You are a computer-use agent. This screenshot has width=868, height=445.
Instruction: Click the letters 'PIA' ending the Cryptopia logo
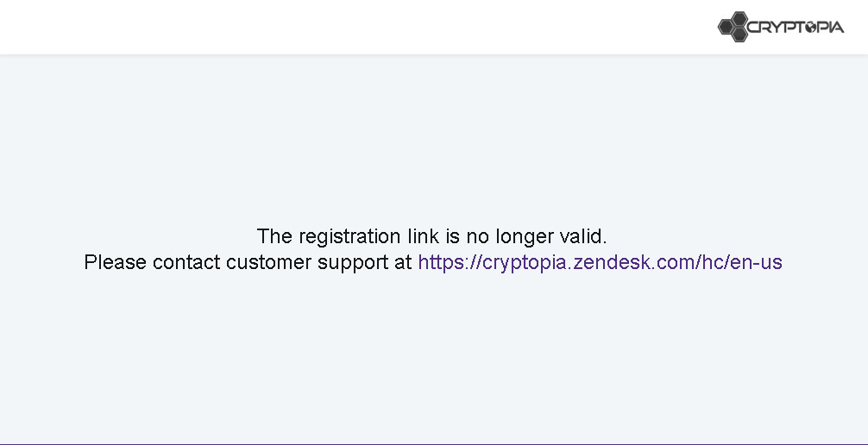pos(830,27)
